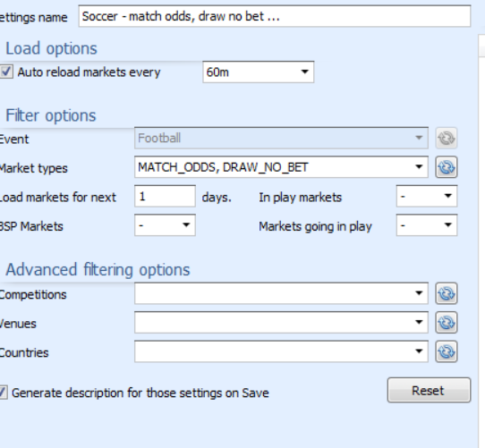Click the settings name text field
485x448 pixels.
click(x=275, y=16)
